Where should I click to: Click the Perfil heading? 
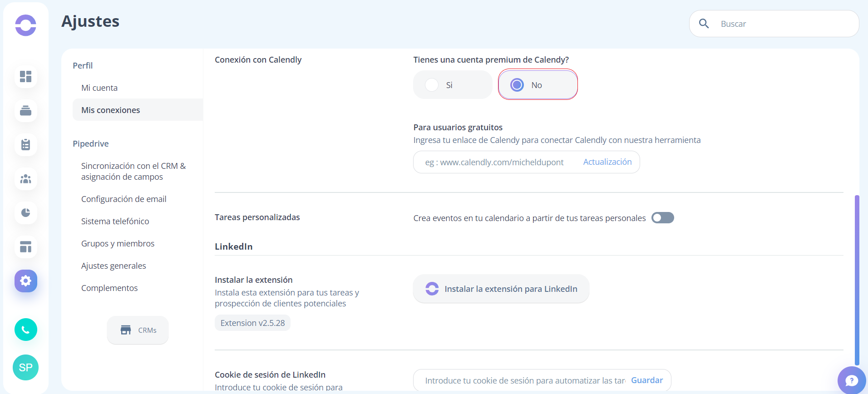(83, 65)
